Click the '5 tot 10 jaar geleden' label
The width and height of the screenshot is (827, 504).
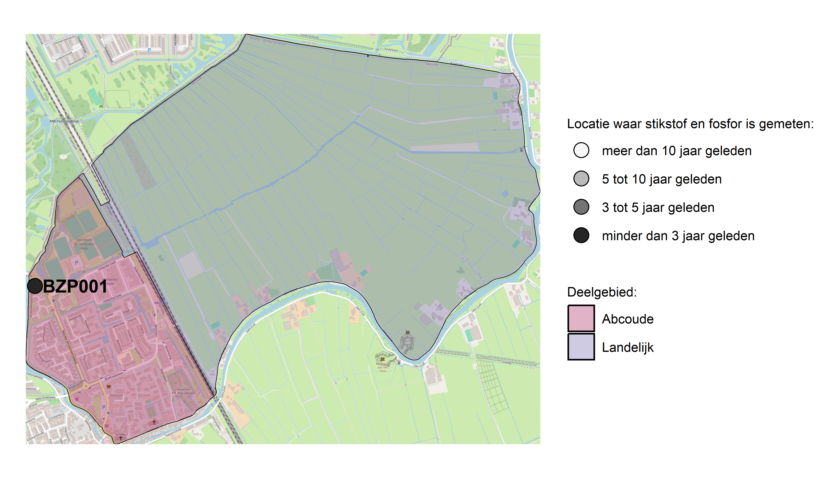(x=662, y=179)
